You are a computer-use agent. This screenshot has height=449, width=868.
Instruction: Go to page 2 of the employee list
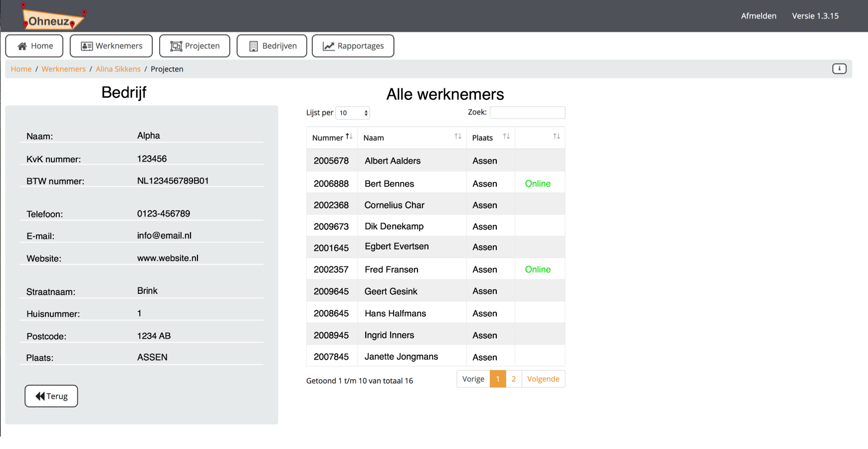click(x=513, y=379)
